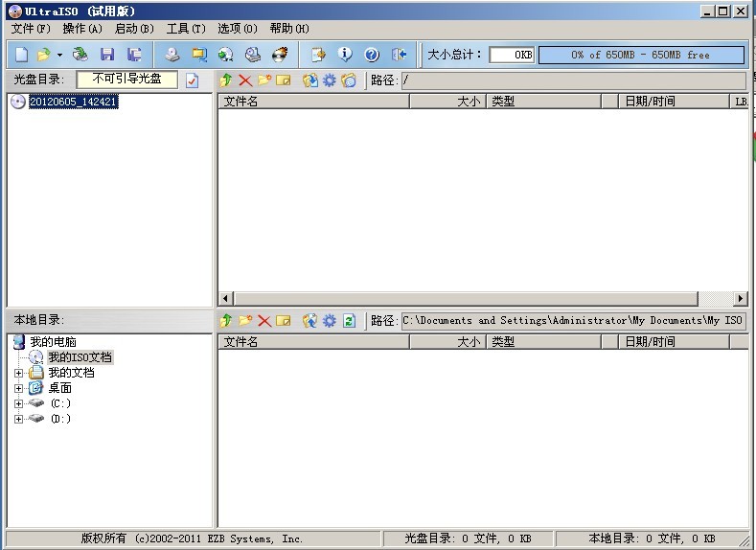756x550 pixels.
Task: Expand the Open button dropdown arrow
Action: click(x=59, y=55)
